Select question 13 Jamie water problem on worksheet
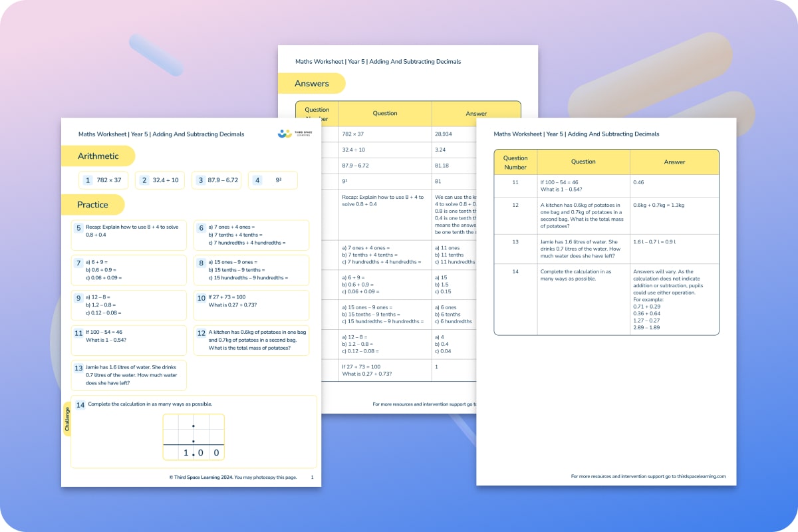 129,375
